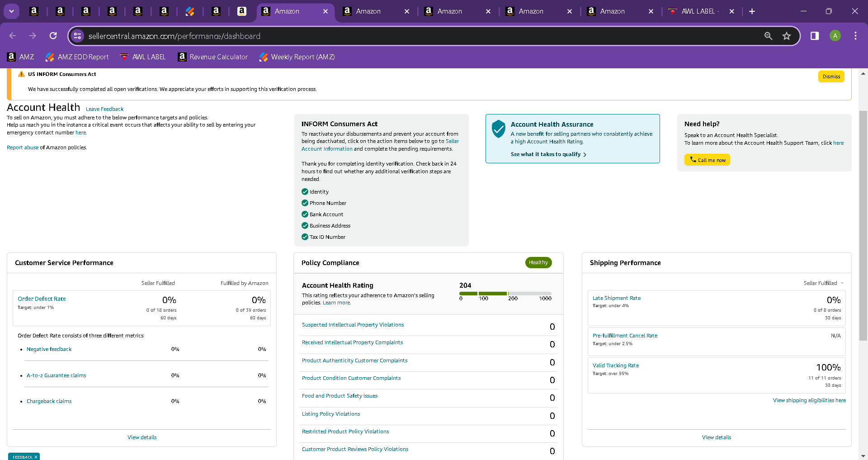
Task: Open Food and Product Safety Issues
Action: (340, 396)
